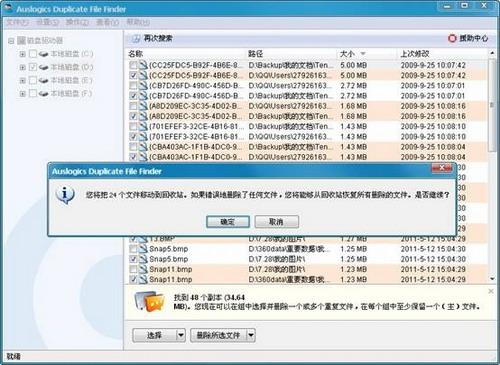Click file icon of Snap11.bmp in D:\360data row

tap(143, 279)
